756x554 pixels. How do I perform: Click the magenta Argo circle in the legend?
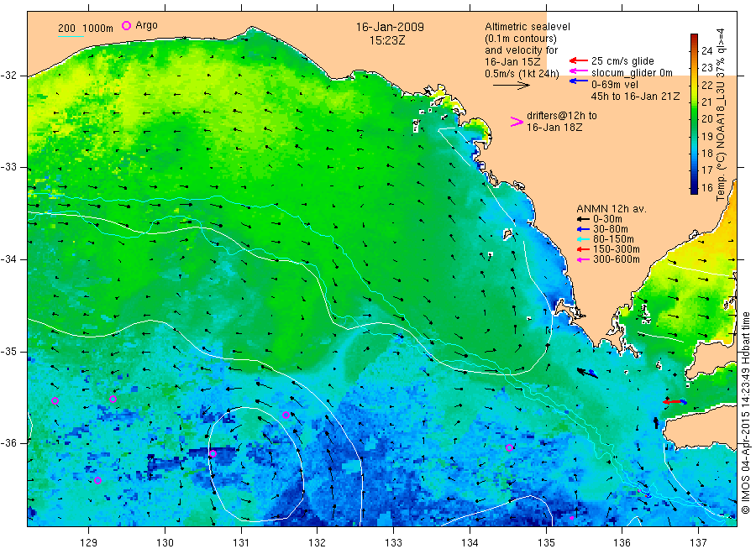[126, 25]
